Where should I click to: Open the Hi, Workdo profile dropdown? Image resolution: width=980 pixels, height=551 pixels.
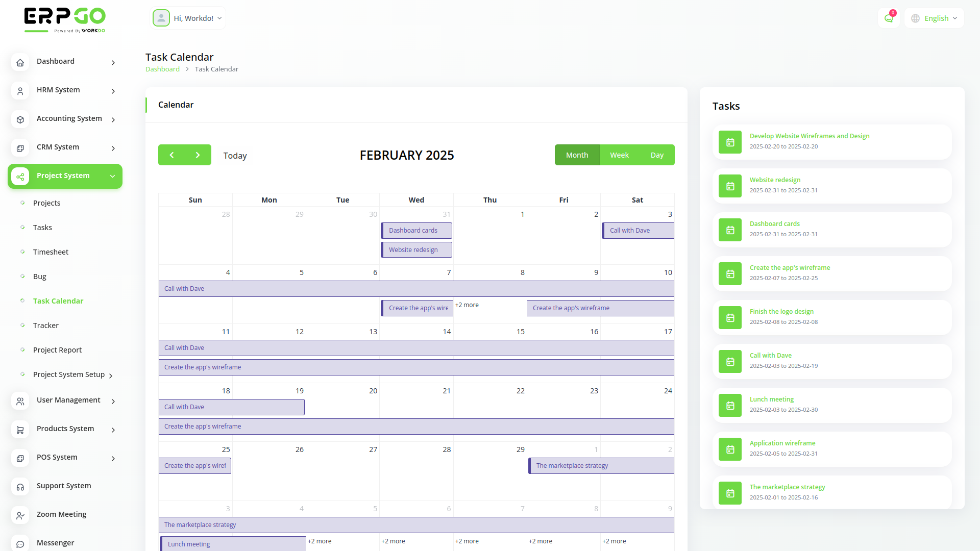click(188, 18)
